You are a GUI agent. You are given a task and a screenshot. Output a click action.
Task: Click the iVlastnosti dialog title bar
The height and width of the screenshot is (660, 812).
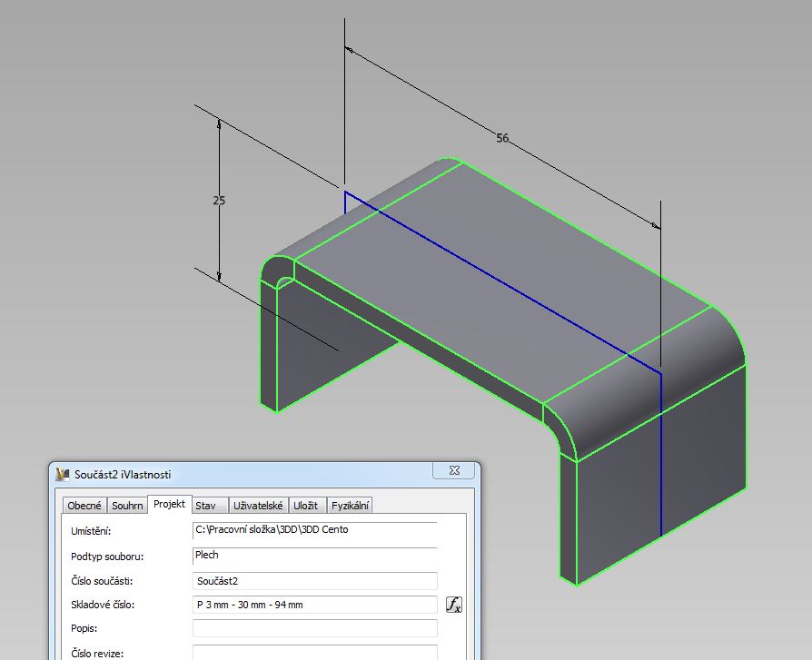245,474
